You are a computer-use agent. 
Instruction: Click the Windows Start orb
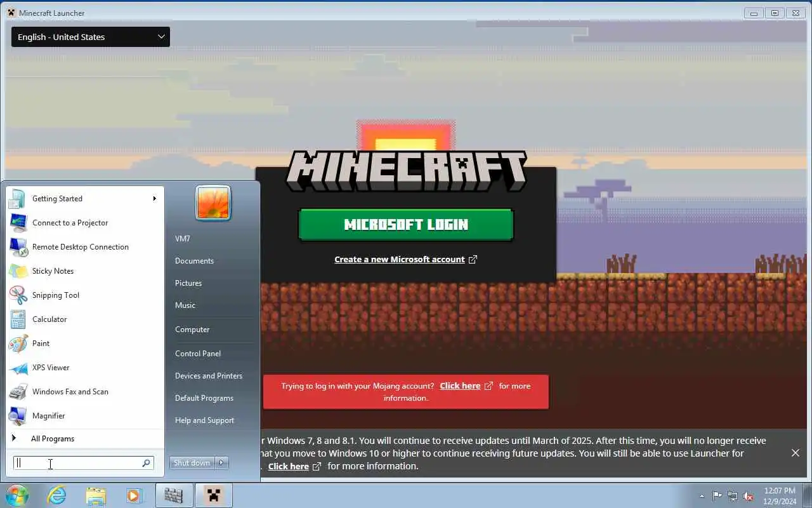tap(17, 495)
